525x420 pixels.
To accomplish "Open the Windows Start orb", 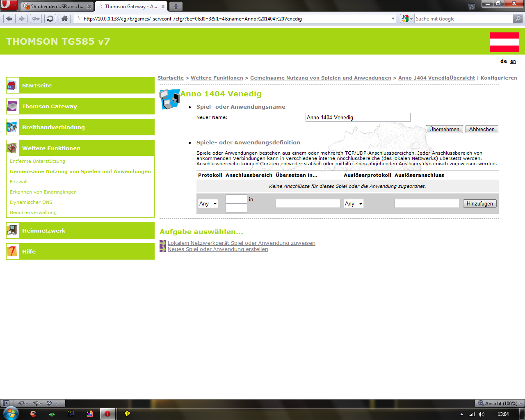I will tap(10, 413).
